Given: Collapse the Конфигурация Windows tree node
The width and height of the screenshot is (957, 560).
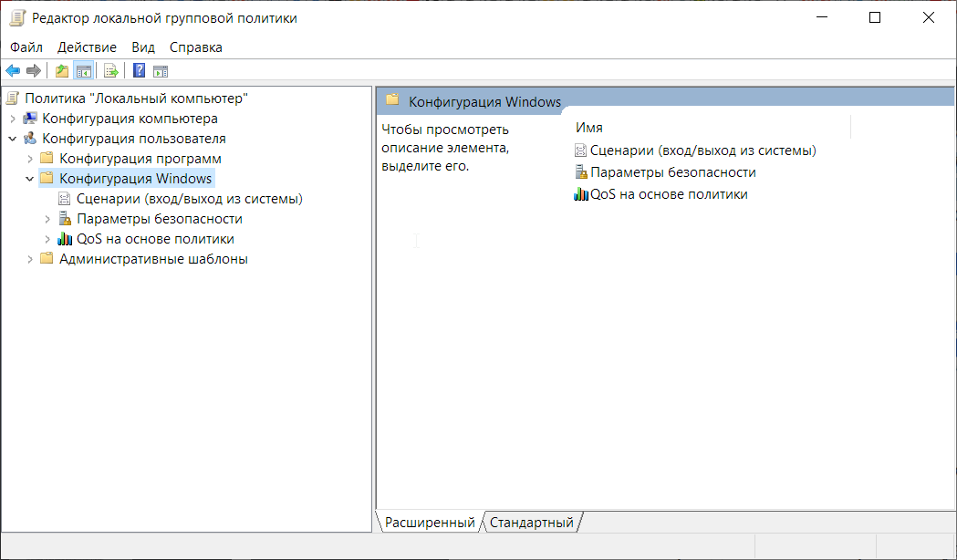Looking at the screenshot, I should tap(30, 179).
